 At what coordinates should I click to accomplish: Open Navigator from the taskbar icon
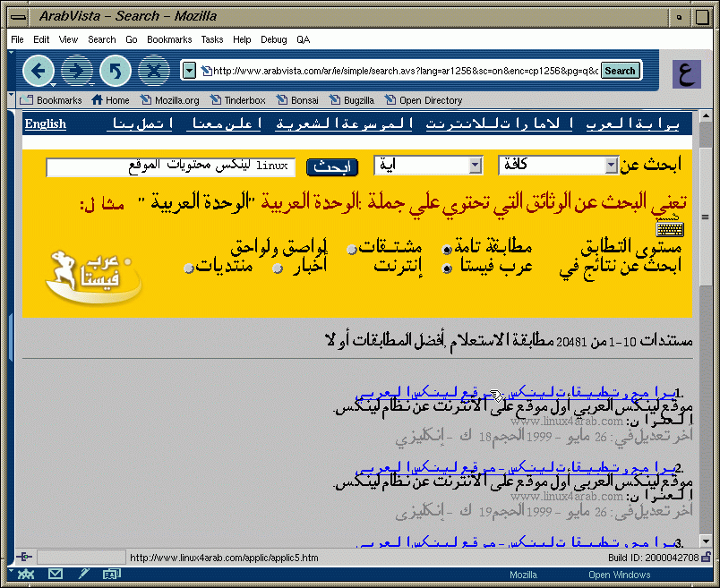[x=26, y=574]
